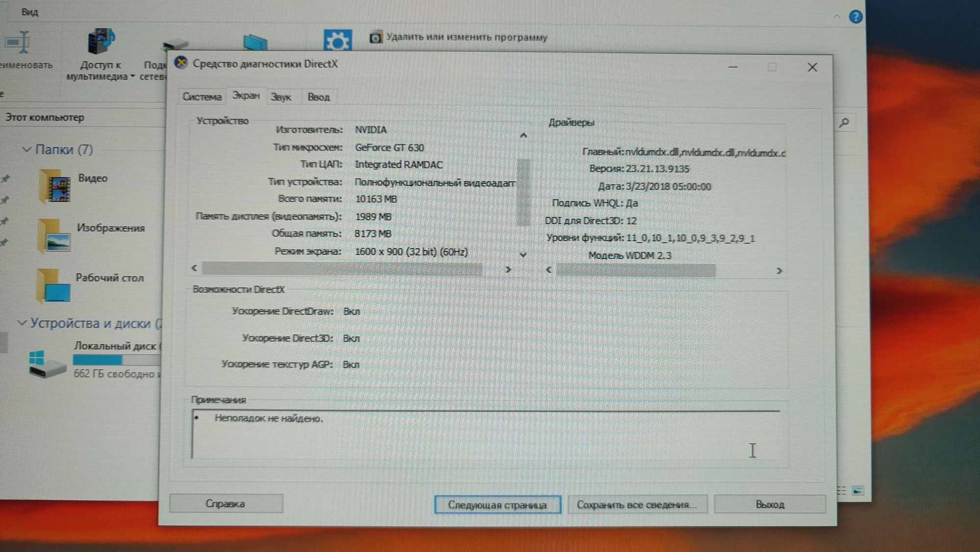
Task: Go to Следующая страница
Action: pos(497,504)
